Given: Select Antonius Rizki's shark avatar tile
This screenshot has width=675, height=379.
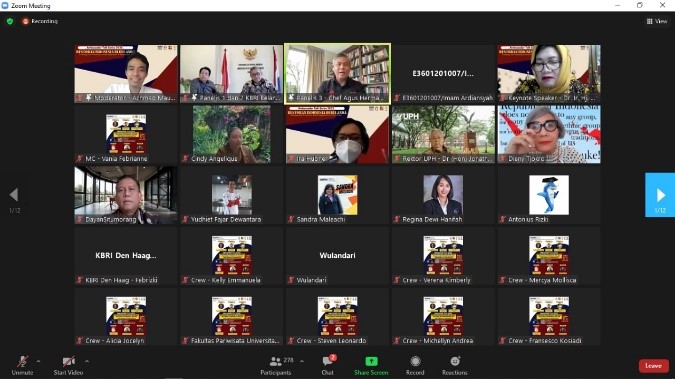Looking at the screenshot, I should tap(549, 195).
